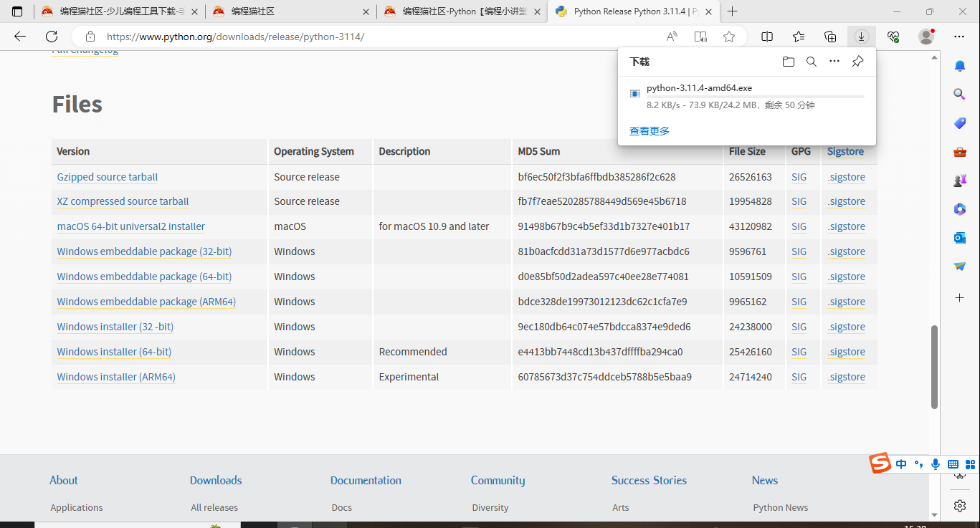Open SIG link for Windows installer (64-bit)
This screenshot has width=980, height=528.
pyautogui.click(x=799, y=352)
